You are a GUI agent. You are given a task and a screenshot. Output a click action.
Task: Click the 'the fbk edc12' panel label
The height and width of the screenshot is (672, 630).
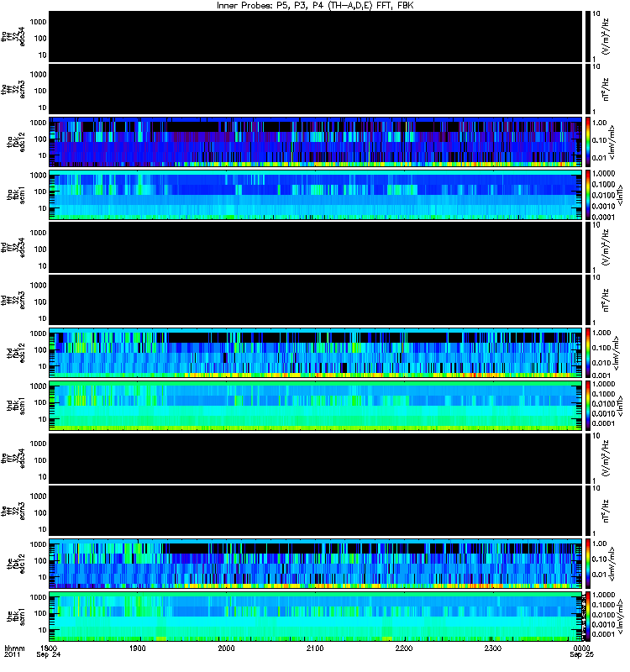click(16, 564)
